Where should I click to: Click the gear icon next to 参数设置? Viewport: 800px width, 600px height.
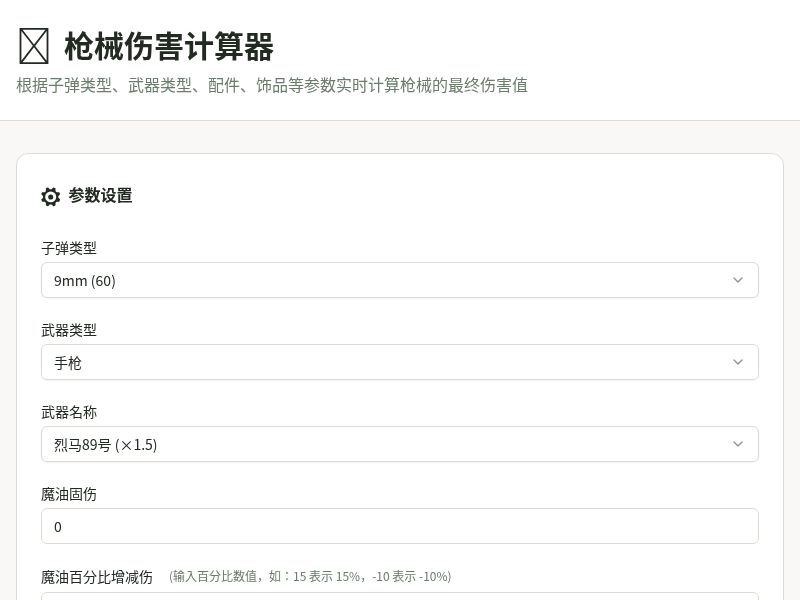(x=51, y=197)
